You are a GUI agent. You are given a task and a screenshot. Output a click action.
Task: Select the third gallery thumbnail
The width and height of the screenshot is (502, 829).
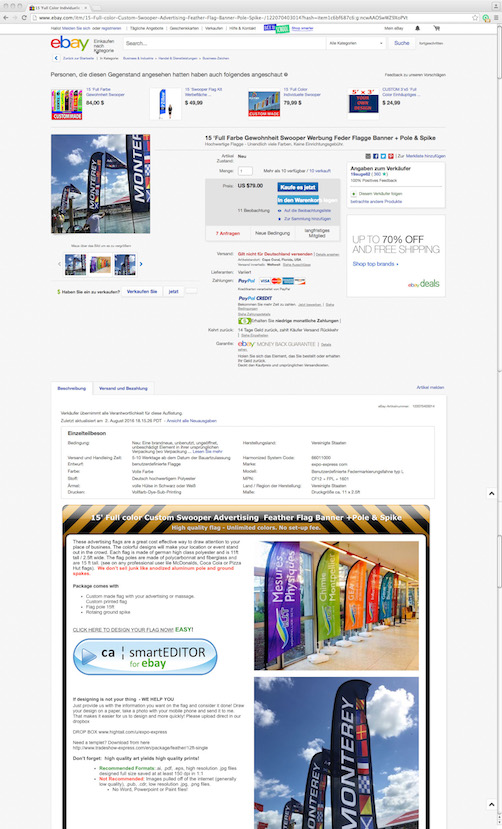pos(125,264)
